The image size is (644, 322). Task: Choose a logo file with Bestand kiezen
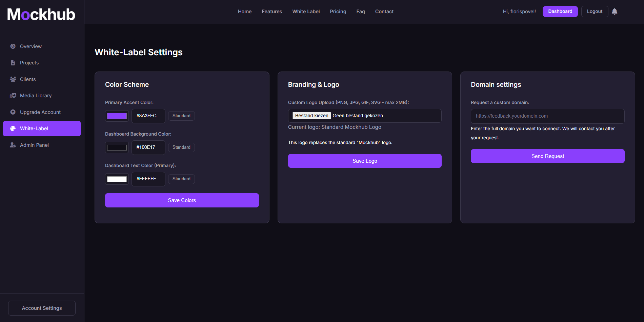click(x=311, y=116)
